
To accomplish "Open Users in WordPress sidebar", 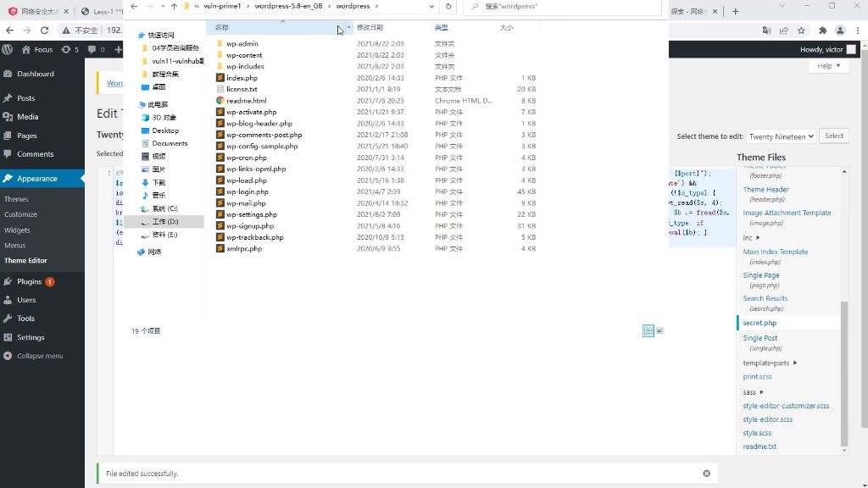I will coord(26,300).
